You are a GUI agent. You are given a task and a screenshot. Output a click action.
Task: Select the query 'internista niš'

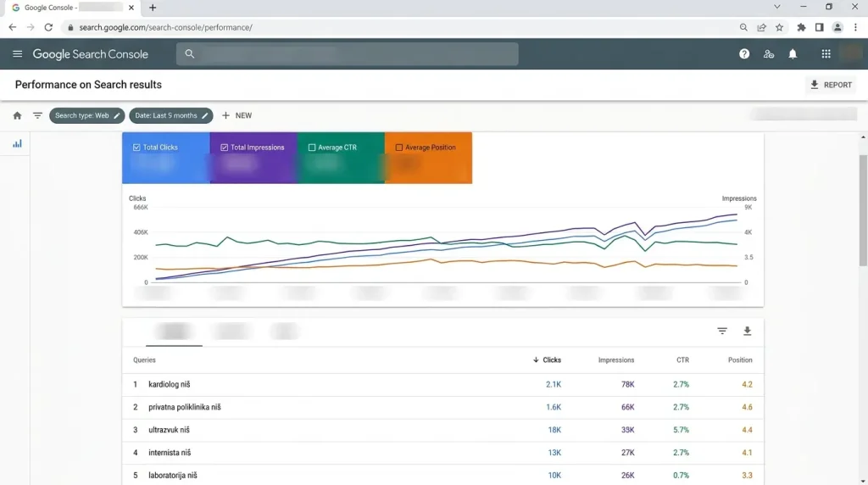click(170, 452)
